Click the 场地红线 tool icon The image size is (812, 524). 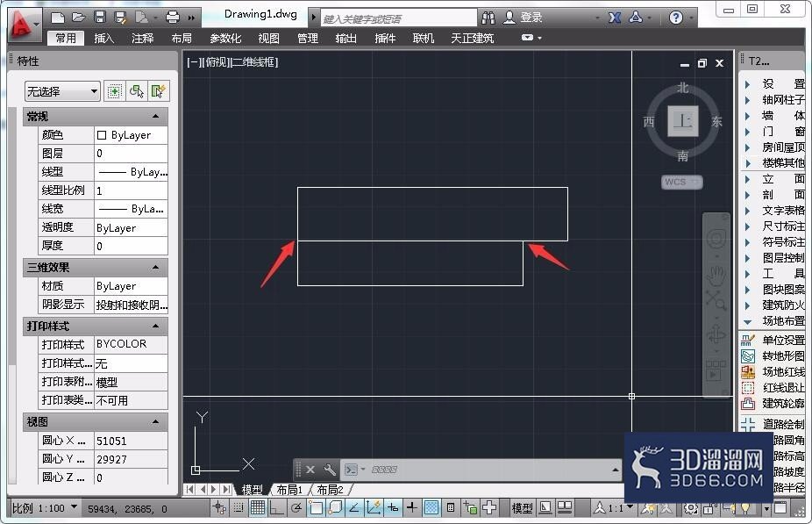748,371
